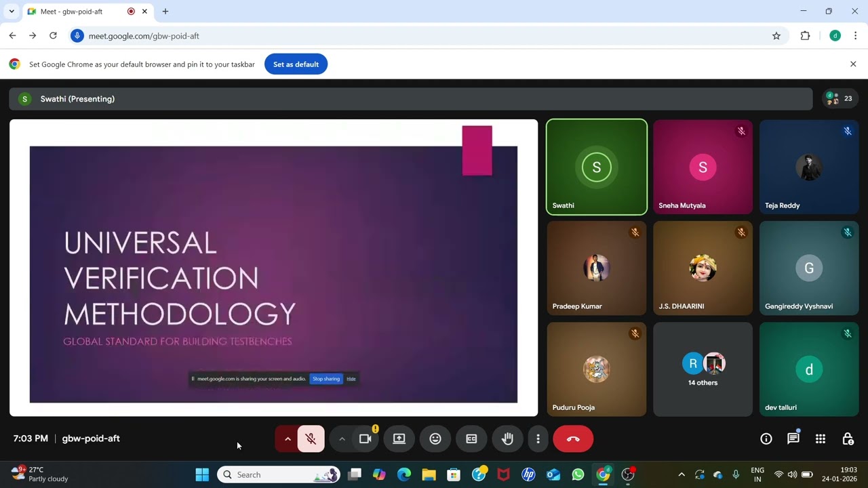Viewport: 868px width, 488px height.
Task: Open Copilot from the taskbar
Action: (x=379, y=474)
